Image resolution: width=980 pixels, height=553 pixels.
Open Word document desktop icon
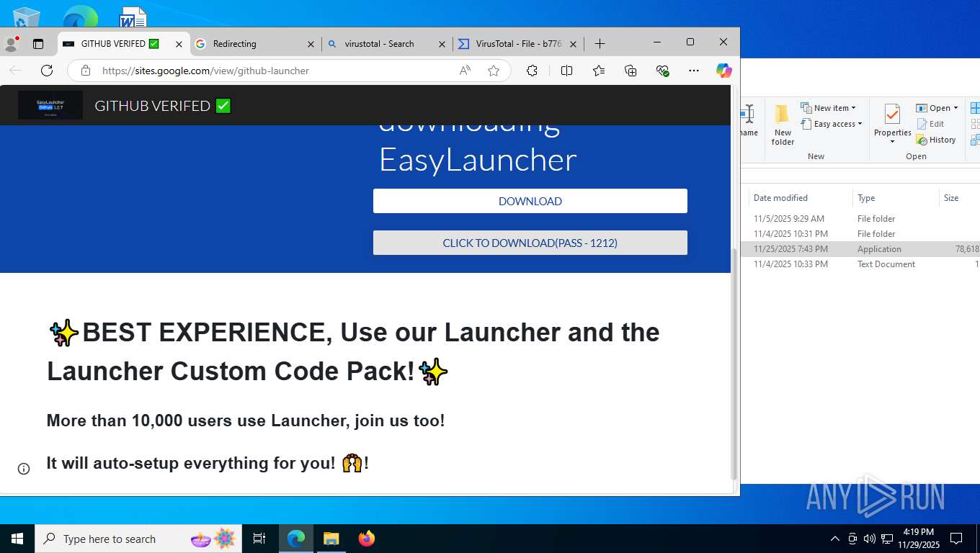(133, 17)
